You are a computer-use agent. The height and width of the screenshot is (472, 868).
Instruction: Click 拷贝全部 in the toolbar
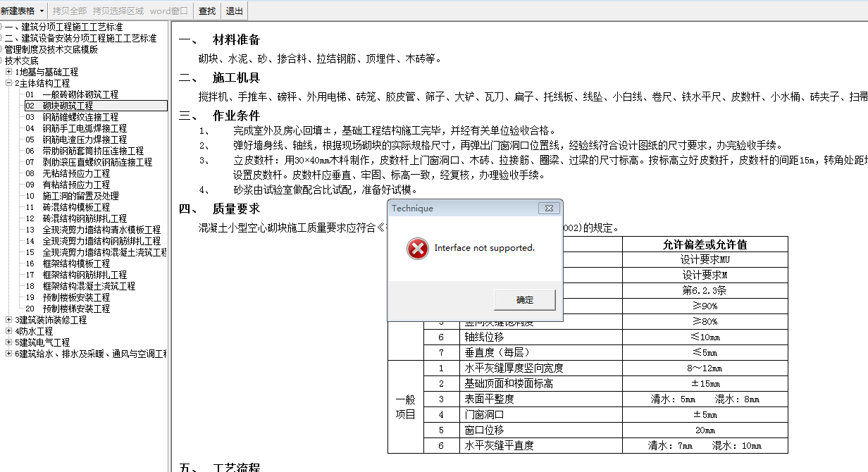click(x=70, y=11)
